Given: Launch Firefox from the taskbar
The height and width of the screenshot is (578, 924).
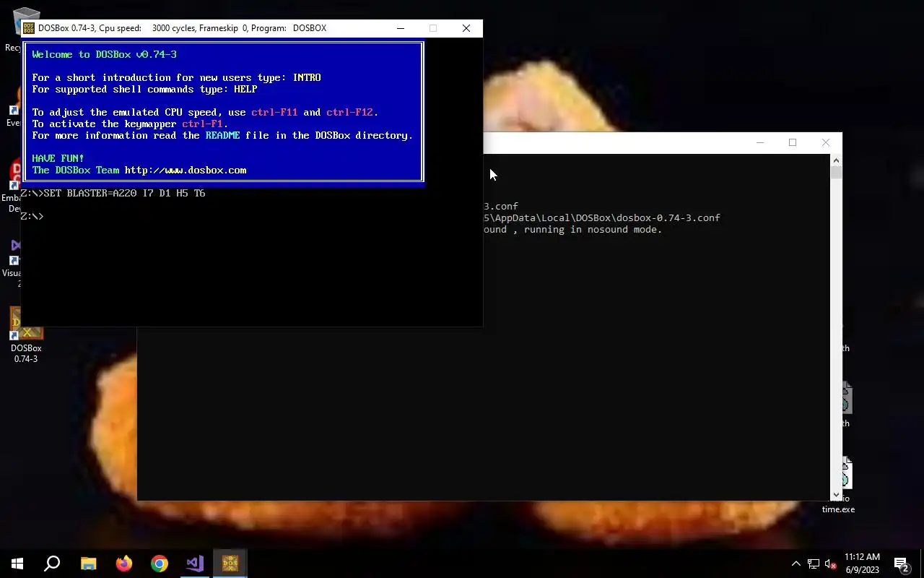Looking at the screenshot, I should coord(124,564).
